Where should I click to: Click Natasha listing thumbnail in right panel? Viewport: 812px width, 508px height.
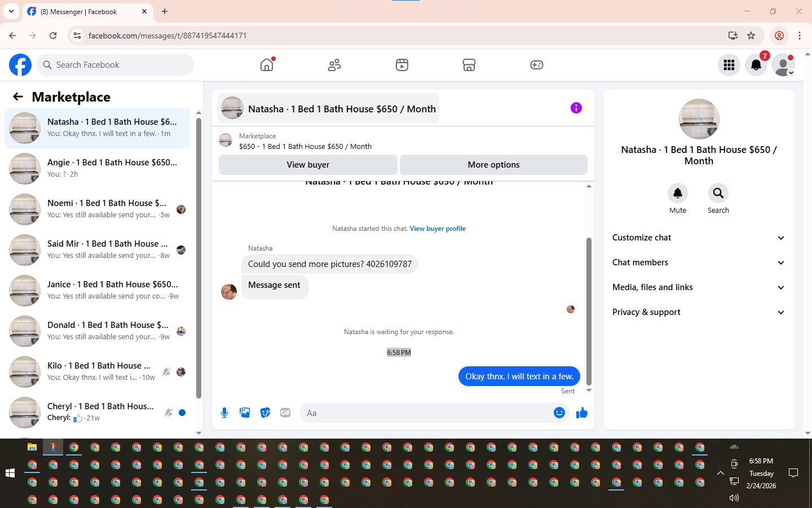(x=699, y=119)
